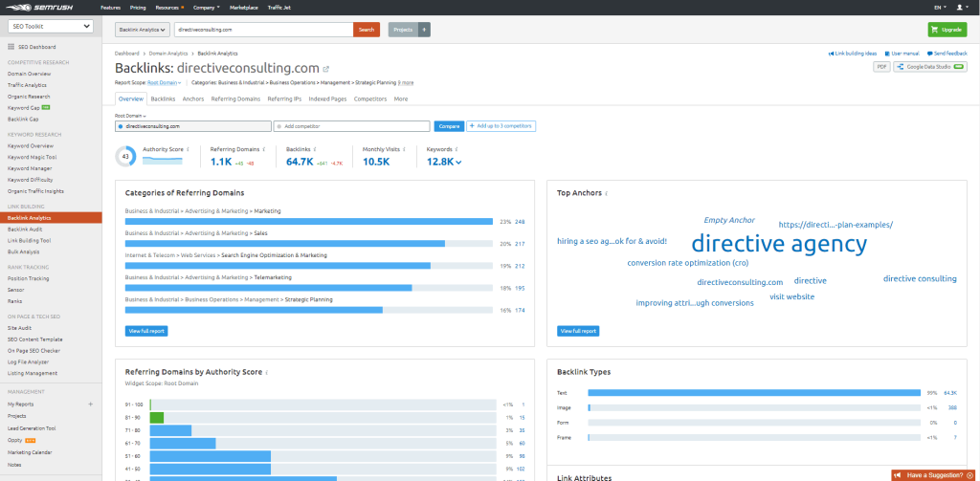Screen dimensions: 980x481
Task: Switch to the Anchors tab
Action: [x=193, y=98]
